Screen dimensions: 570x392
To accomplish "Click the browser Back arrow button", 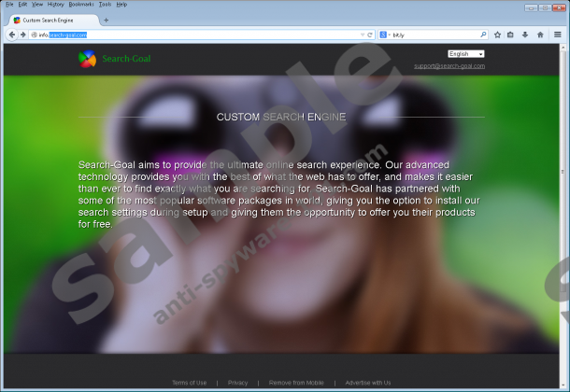I will click(x=10, y=35).
